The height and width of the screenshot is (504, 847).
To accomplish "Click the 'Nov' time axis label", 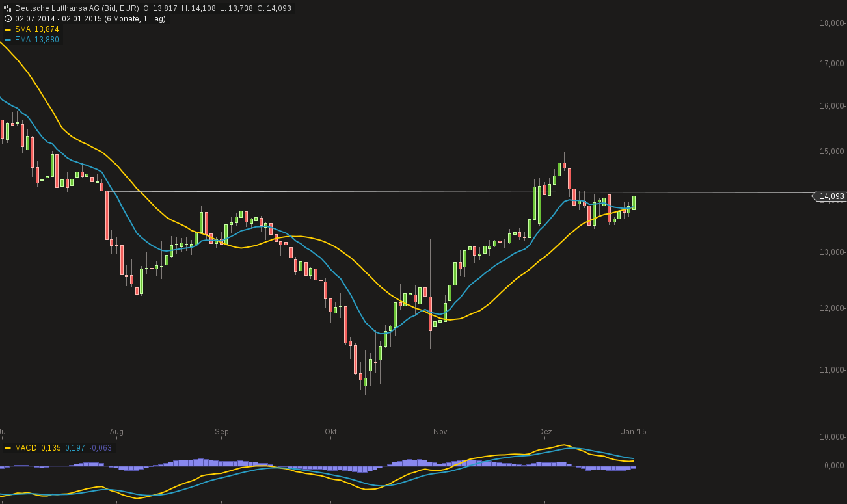I will (440, 432).
